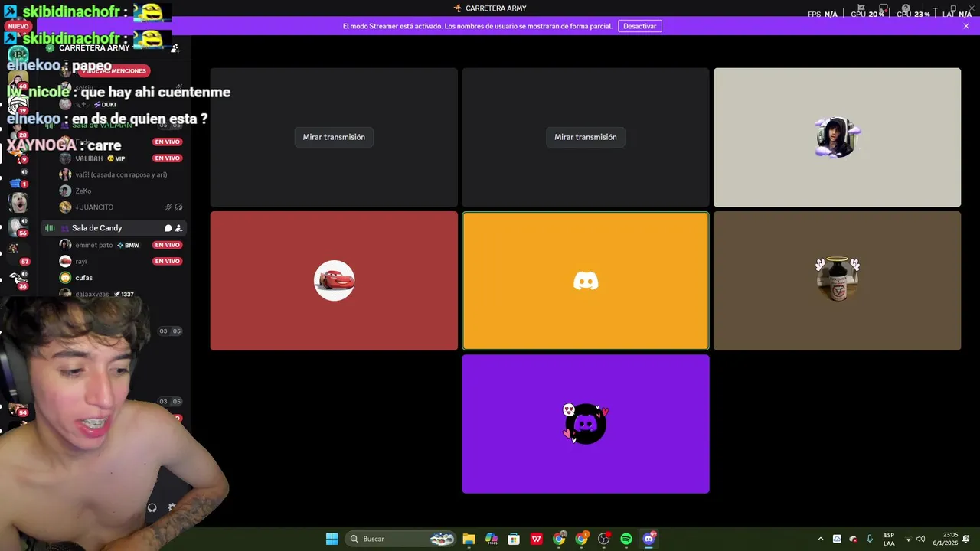Open the ESP LAA language indicator
The width and height of the screenshot is (980, 551).
(889, 539)
